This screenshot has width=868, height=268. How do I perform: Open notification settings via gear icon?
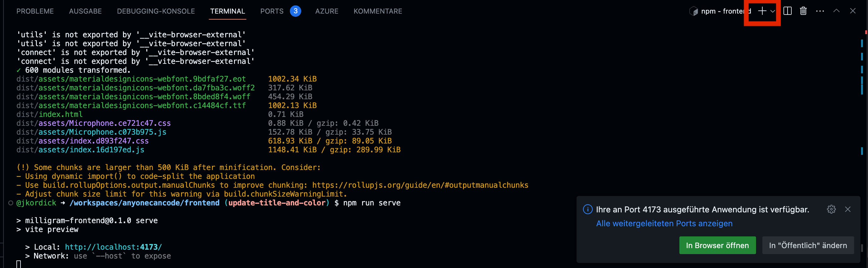click(x=831, y=209)
